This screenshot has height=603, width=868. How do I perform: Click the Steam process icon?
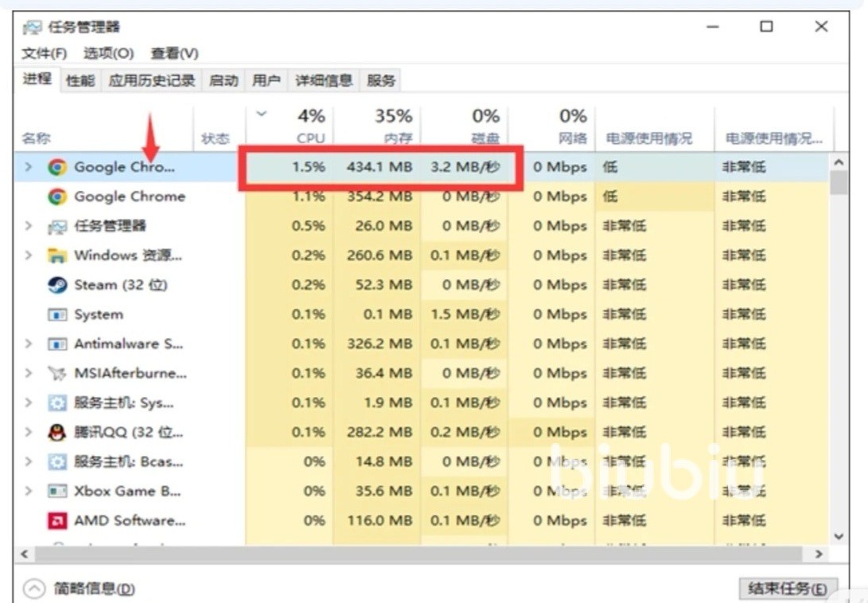tap(56, 285)
